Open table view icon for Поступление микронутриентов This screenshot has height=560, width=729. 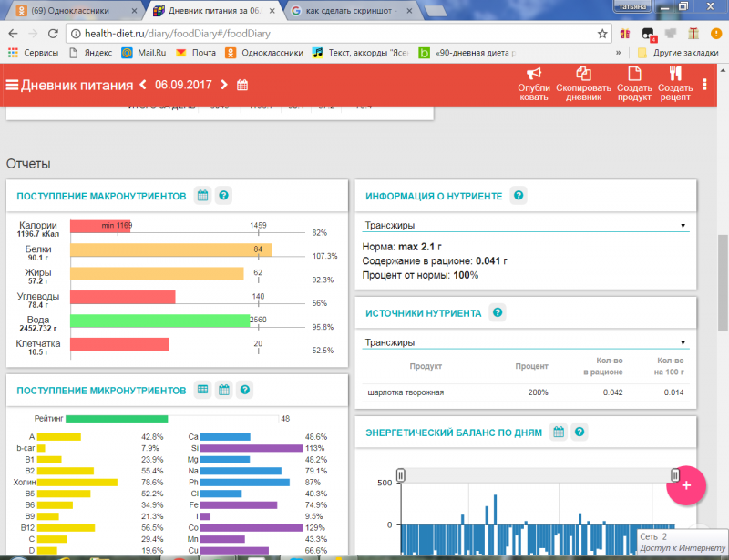pos(203,390)
